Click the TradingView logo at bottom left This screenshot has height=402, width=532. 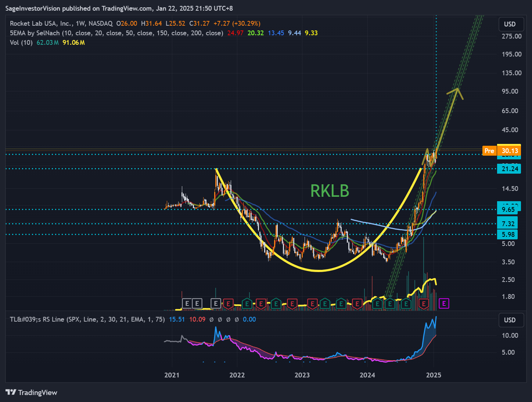click(32, 392)
